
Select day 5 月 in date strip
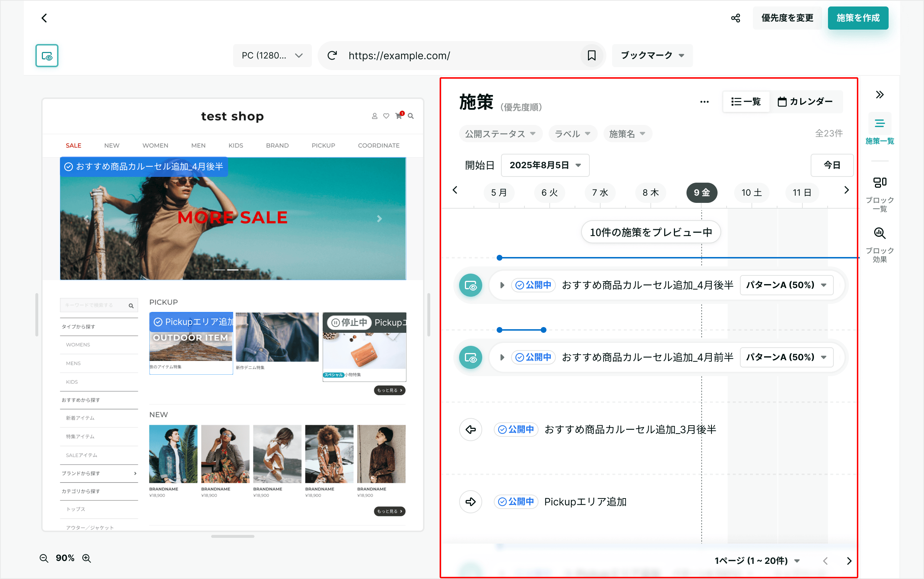coord(499,193)
